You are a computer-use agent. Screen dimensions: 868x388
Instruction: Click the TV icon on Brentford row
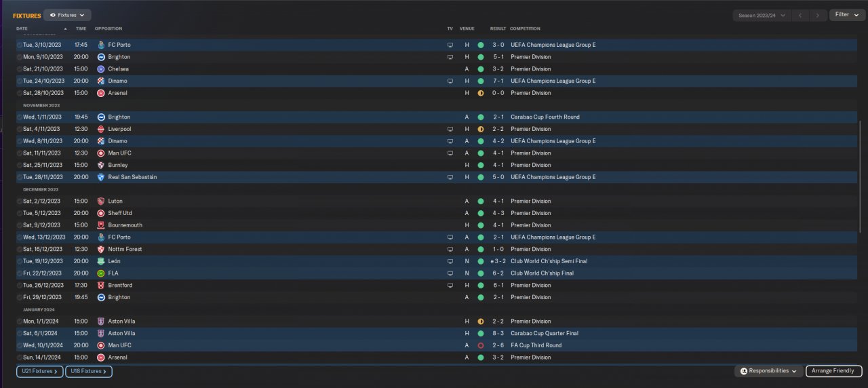click(x=450, y=286)
